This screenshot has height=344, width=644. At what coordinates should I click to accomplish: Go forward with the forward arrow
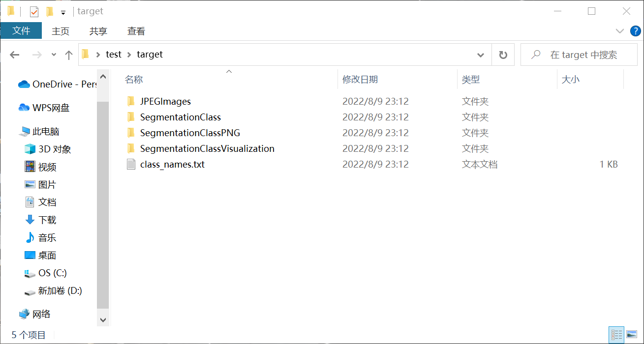(37, 55)
